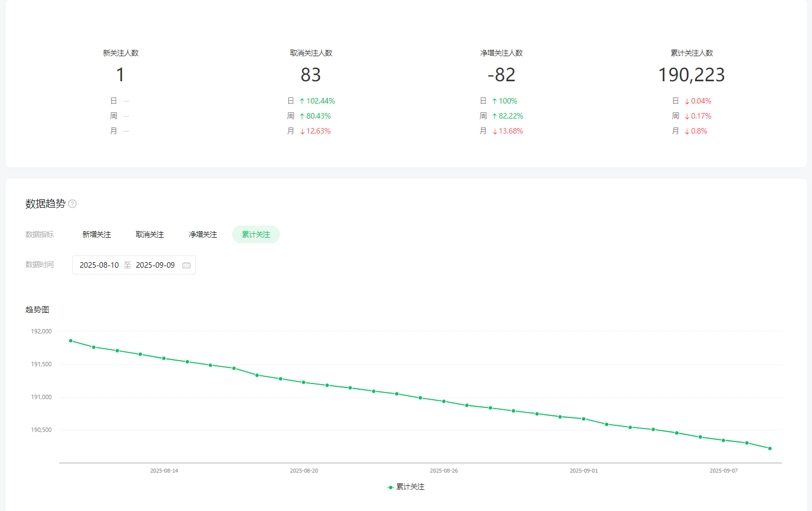Click the help icon beside 数据趋势

(x=72, y=204)
